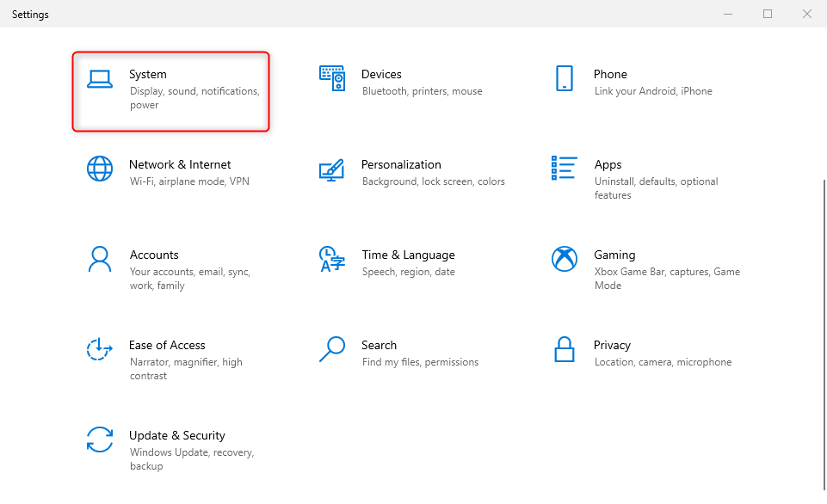Open the Ease of Access icon
The image size is (827, 504).
[99, 349]
